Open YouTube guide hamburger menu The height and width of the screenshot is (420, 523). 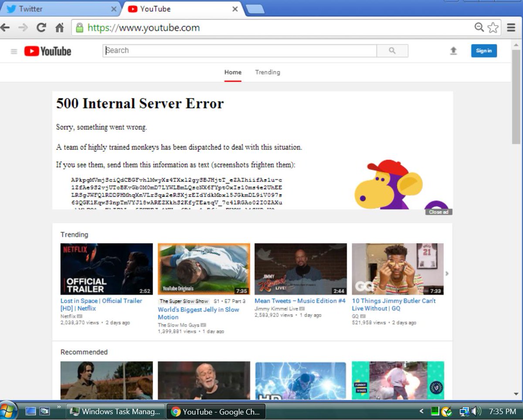[14, 51]
